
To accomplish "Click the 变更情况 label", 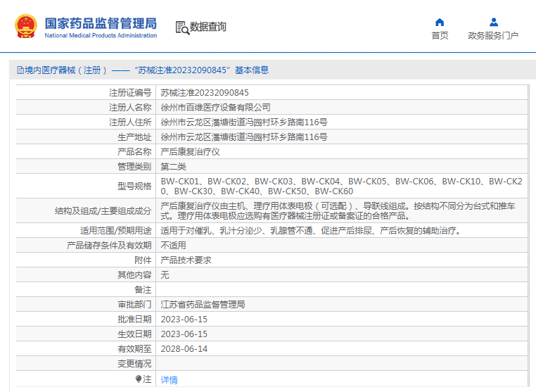I will click(x=134, y=364).
